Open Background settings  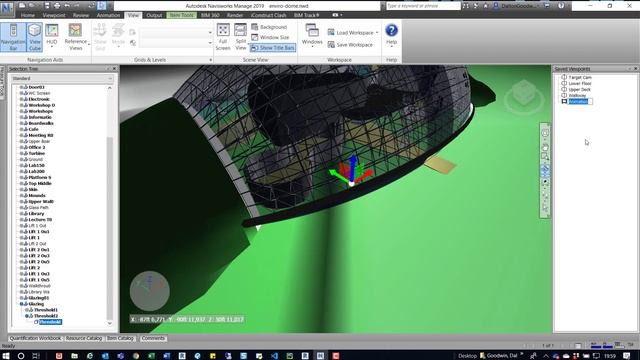pyautogui.click(x=269, y=27)
